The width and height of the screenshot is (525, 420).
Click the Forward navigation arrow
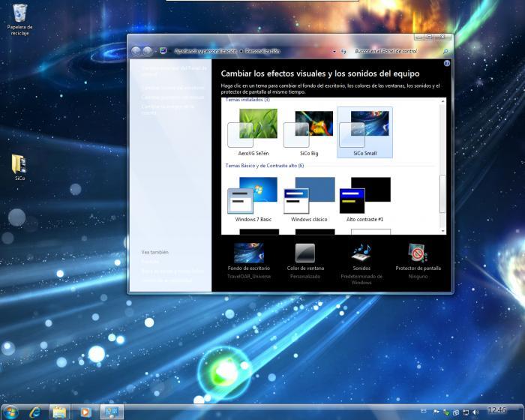pos(147,51)
